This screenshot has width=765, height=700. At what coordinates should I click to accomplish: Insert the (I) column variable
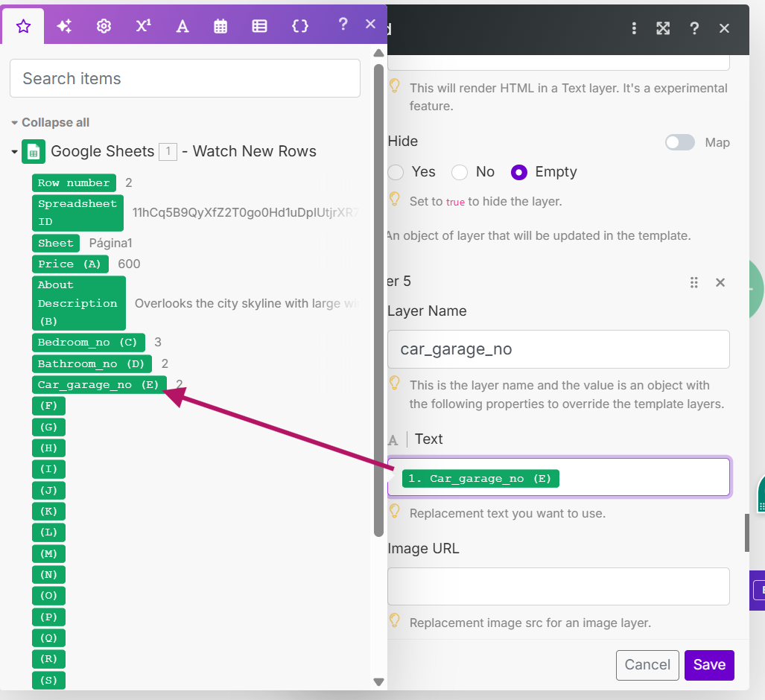pyautogui.click(x=48, y=469)
